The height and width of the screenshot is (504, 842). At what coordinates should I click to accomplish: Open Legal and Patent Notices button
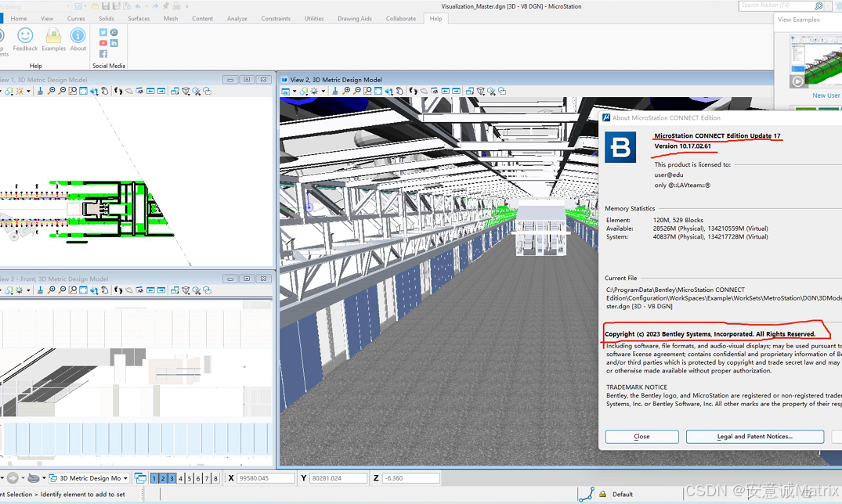(x=755, y=437)
